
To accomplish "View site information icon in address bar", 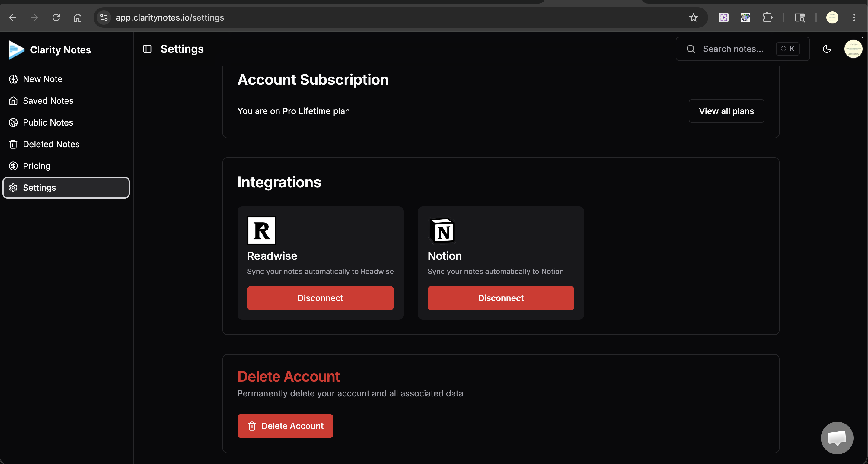I will coord(104,17).
